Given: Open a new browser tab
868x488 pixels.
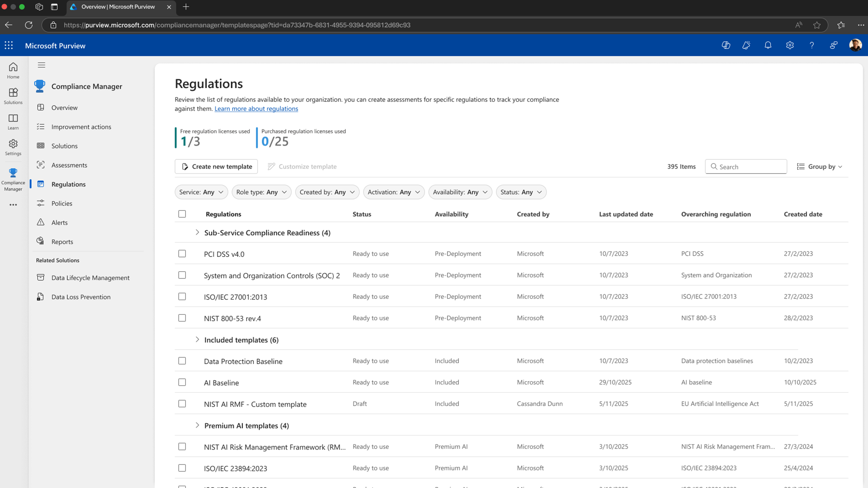Looking at the screenshot, I should (186, 7).
